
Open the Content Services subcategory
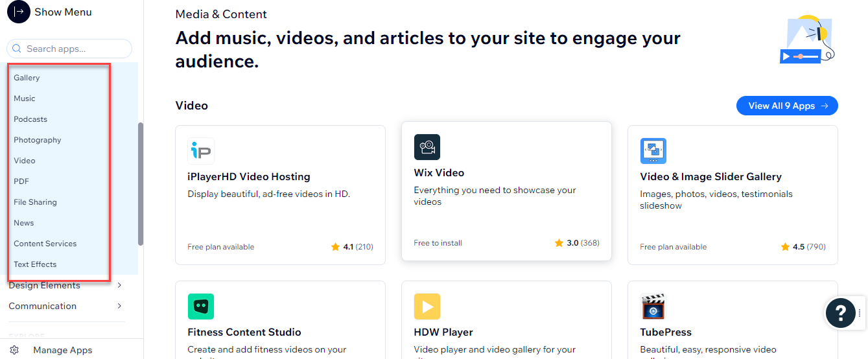coord(45,244)
